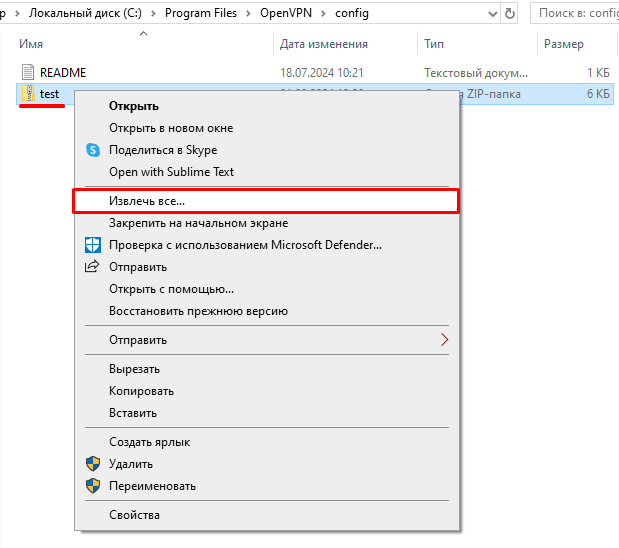Click the admin shield icon beside Удалить
This screenshot has width=619, height=548.
(x=93, y=464)
